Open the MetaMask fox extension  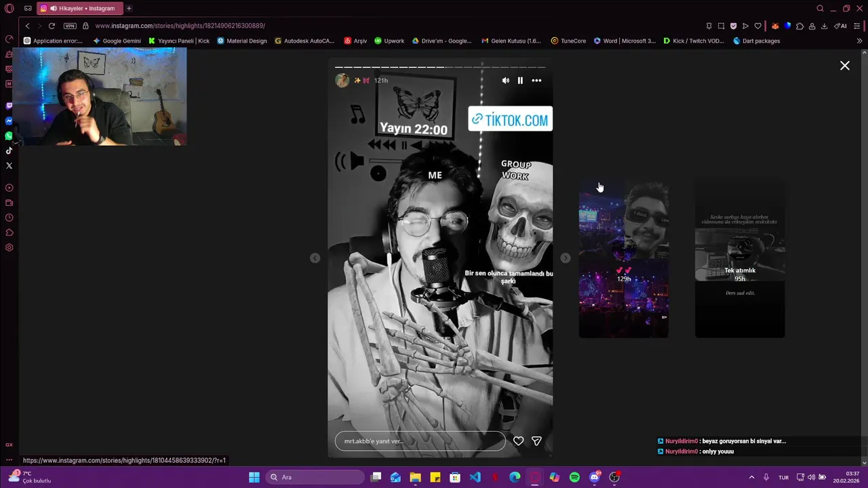tap(775, 26)
